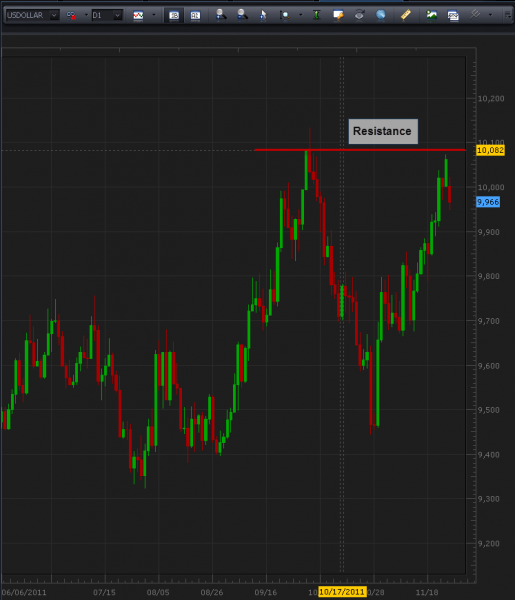
Task: Select the zoom area magnifier tool
Action: 285,15
